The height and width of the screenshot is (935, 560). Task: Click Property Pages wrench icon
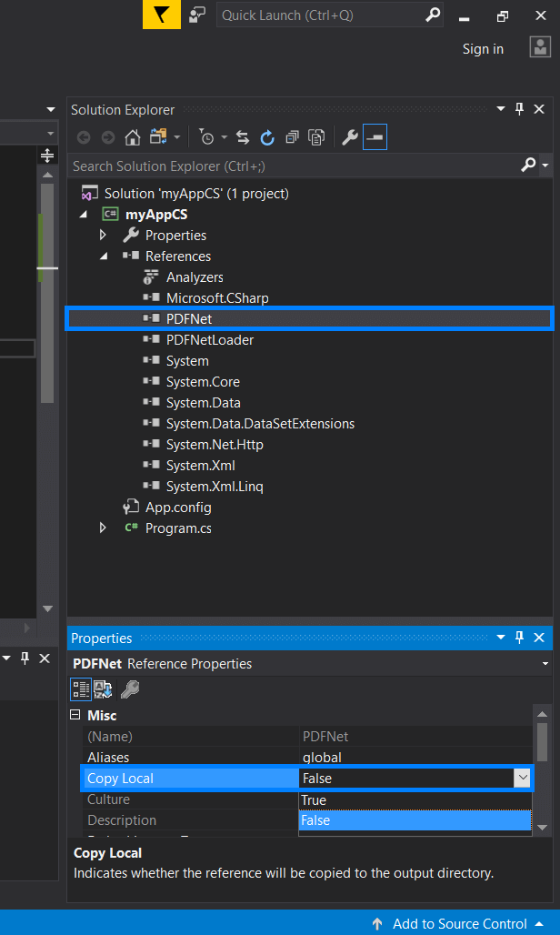pos(130,690)
